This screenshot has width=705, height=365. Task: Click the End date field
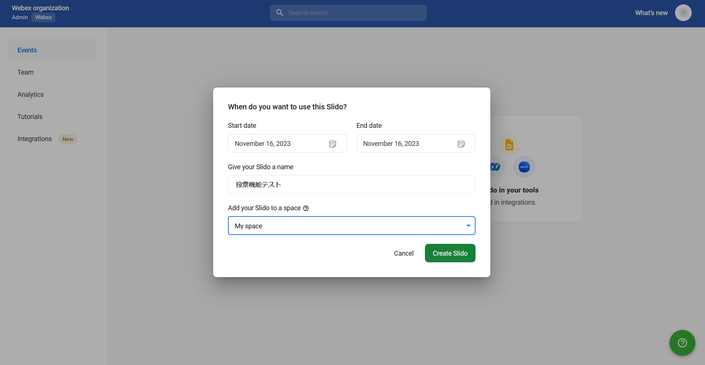point(416,143)
